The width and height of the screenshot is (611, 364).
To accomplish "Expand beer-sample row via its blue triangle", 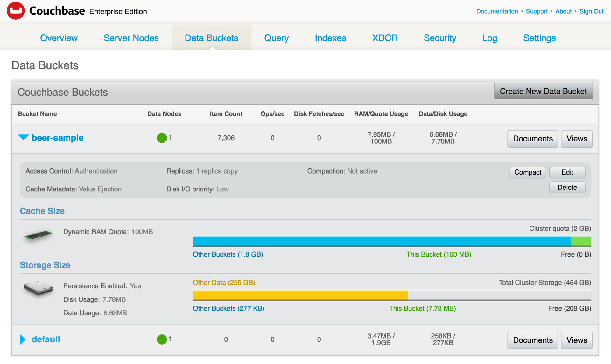I will [23, 138].
